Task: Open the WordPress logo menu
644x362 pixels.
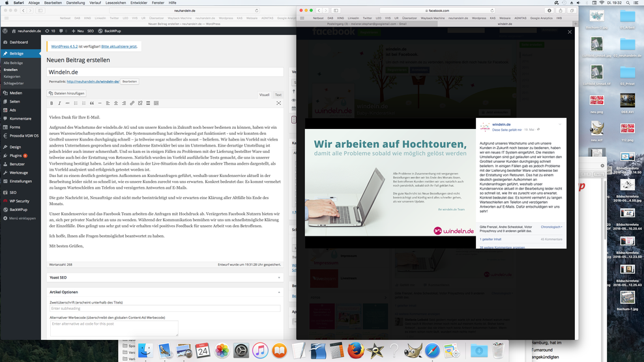Action: coord(5,31)
